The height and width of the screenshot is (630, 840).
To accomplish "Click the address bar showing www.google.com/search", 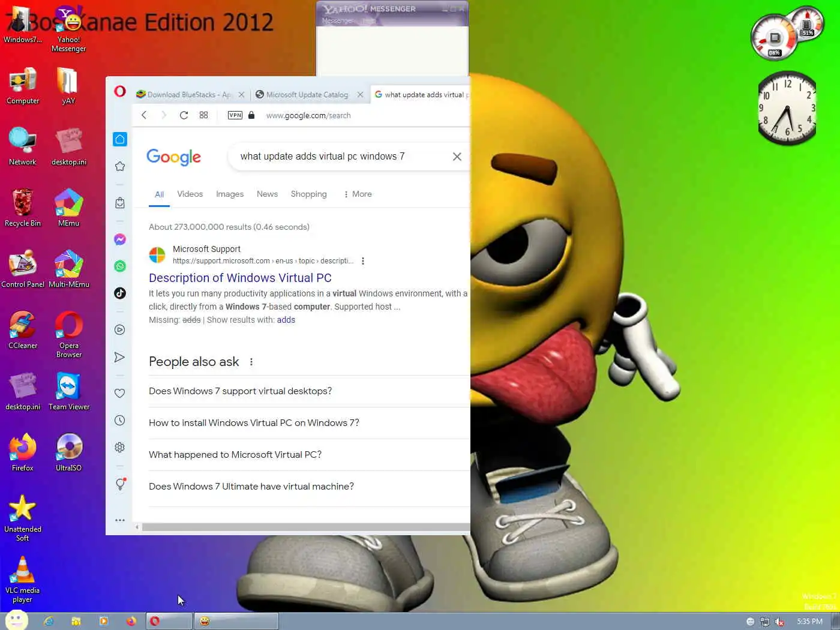I will pos(308,115).
